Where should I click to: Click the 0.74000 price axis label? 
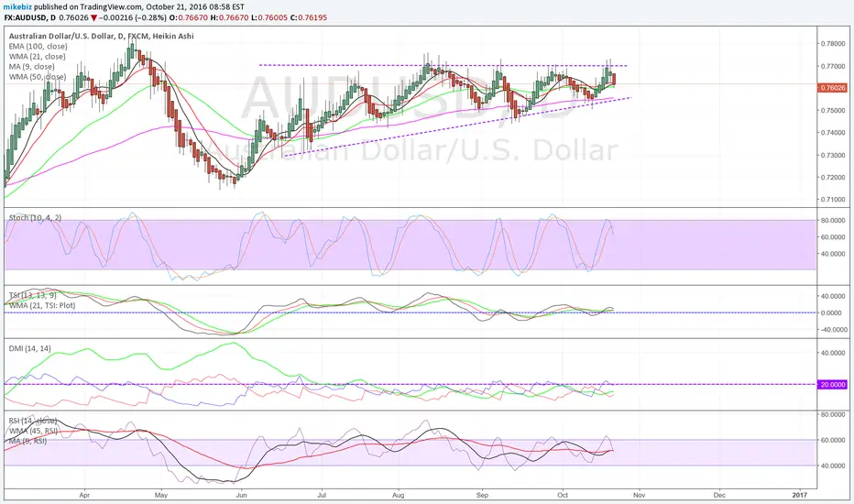pos(833,133)
